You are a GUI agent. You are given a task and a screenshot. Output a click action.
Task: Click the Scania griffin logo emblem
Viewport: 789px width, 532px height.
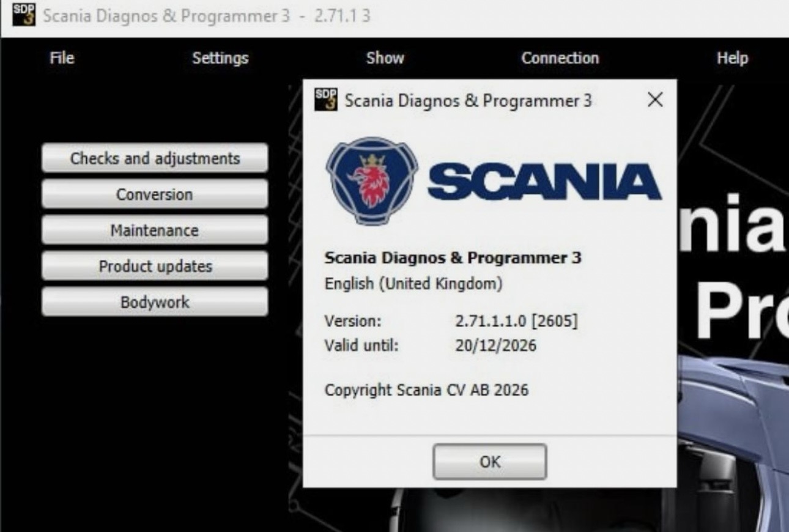tap(372, 181)
